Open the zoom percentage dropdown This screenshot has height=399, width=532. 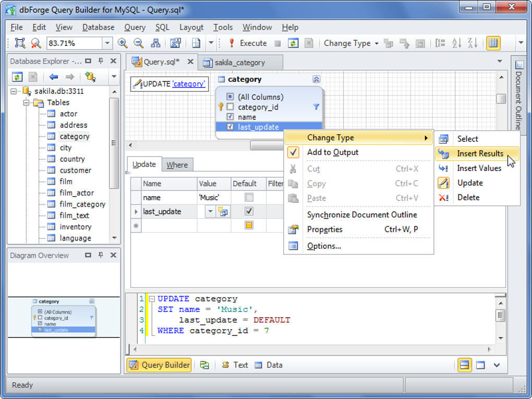107,43
